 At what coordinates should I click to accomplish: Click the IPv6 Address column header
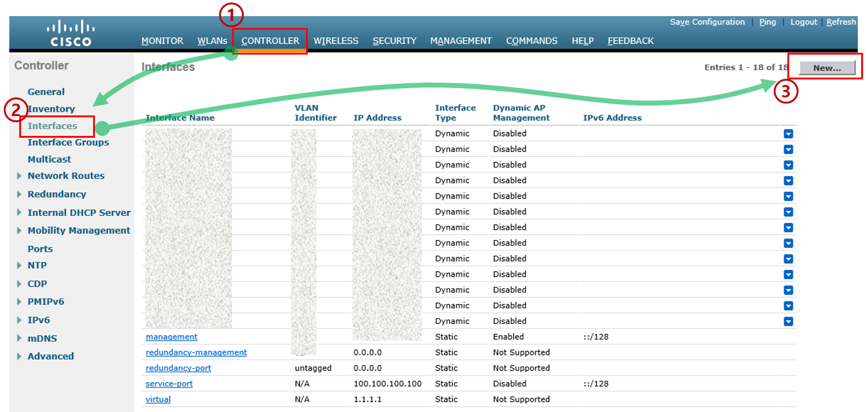[612, 118]
